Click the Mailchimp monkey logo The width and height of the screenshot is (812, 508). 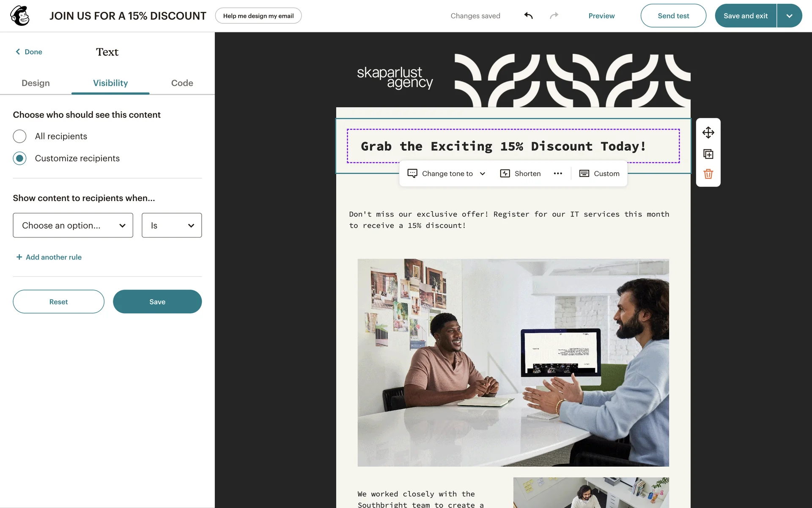(20, 16)
